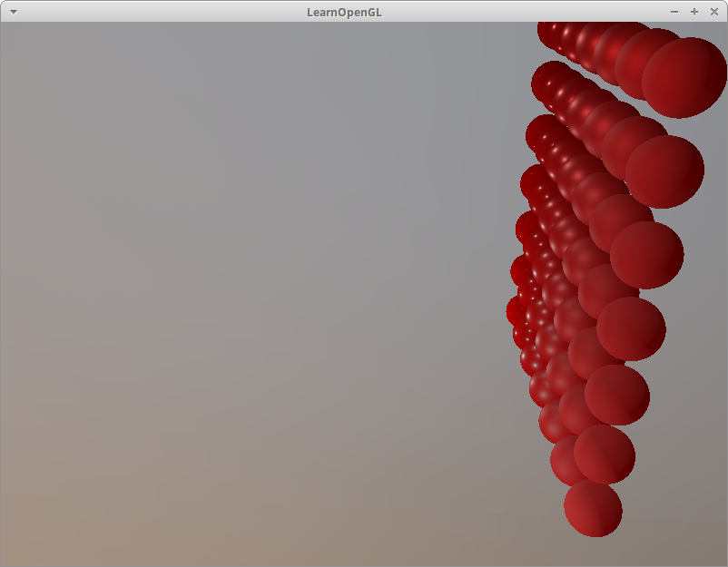The image size is (728, 567).
Task: Select the third front-column sphere from the top
Action: (646, 255)
